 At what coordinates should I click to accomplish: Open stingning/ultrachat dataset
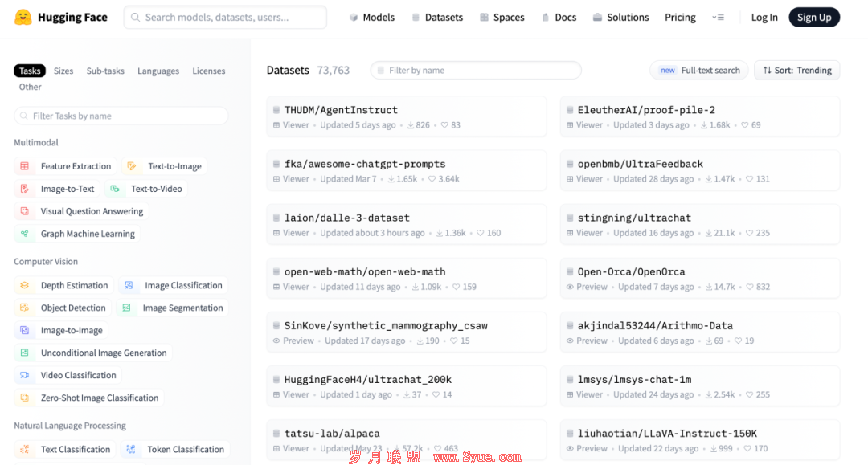[700, 225]
